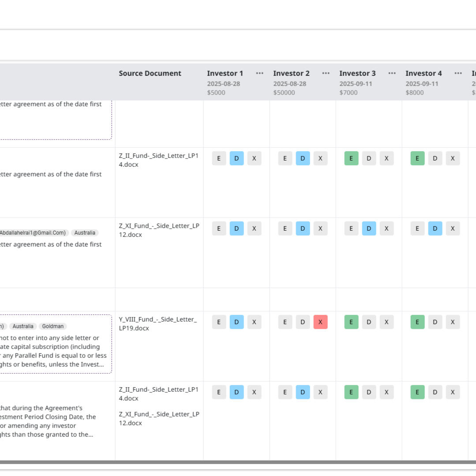The height and width of the screenshot is (476, 476).
Task: Click green E for Investor 3 in Y_VIII_Fund row
Action: 351,322
